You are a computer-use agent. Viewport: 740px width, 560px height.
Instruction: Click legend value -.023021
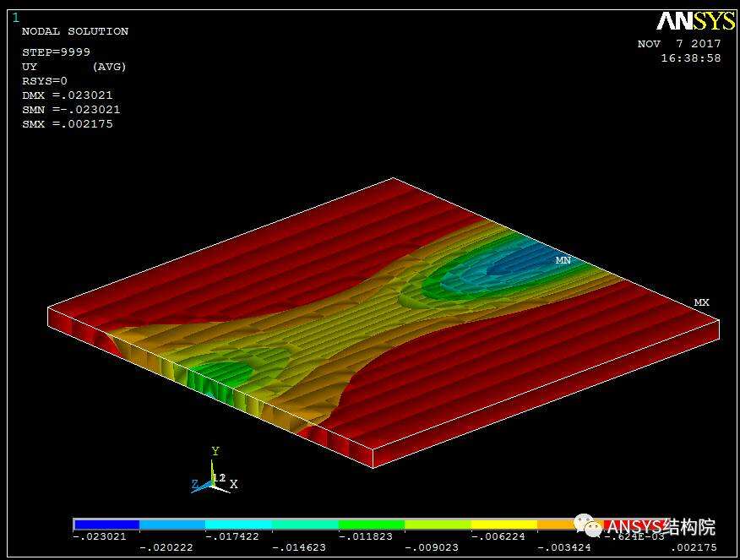pyautogui.click(x=100, y=536)
